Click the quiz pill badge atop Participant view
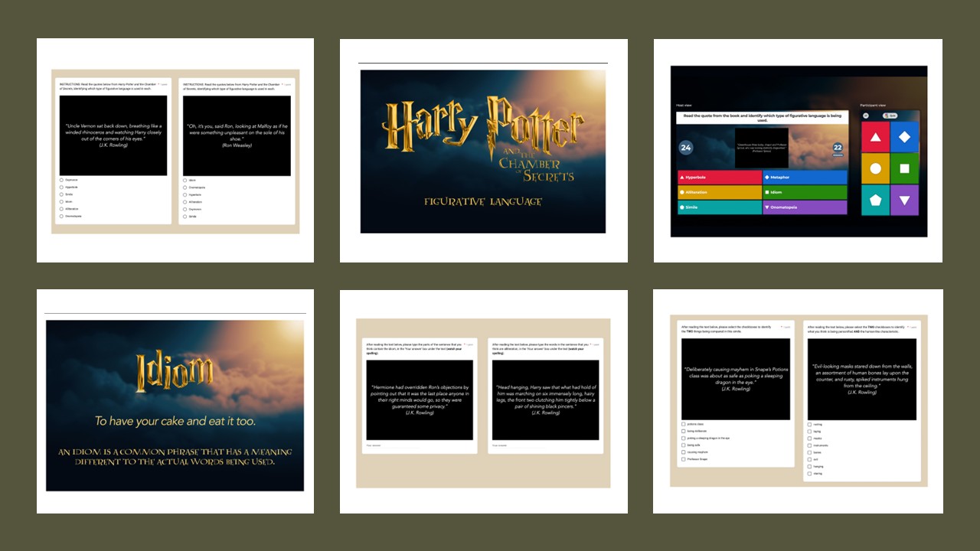The width and height of the screenshot is (980, 551). tap(890, 116)
